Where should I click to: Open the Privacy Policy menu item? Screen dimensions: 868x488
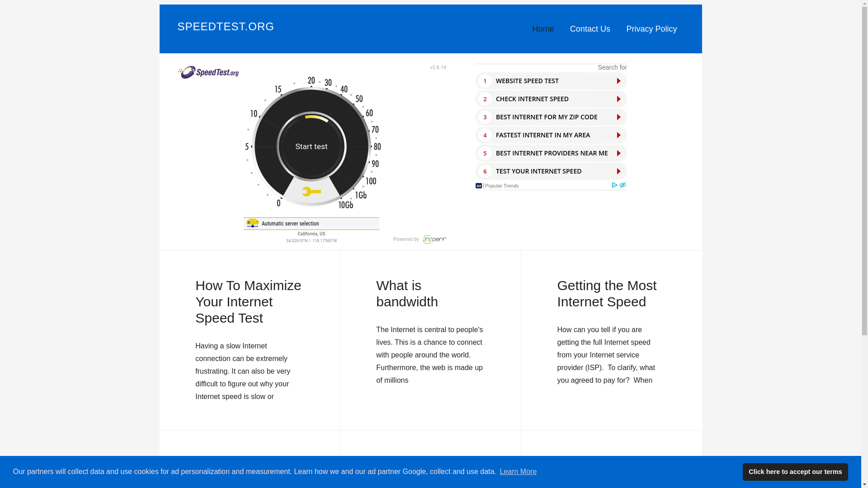651,29
